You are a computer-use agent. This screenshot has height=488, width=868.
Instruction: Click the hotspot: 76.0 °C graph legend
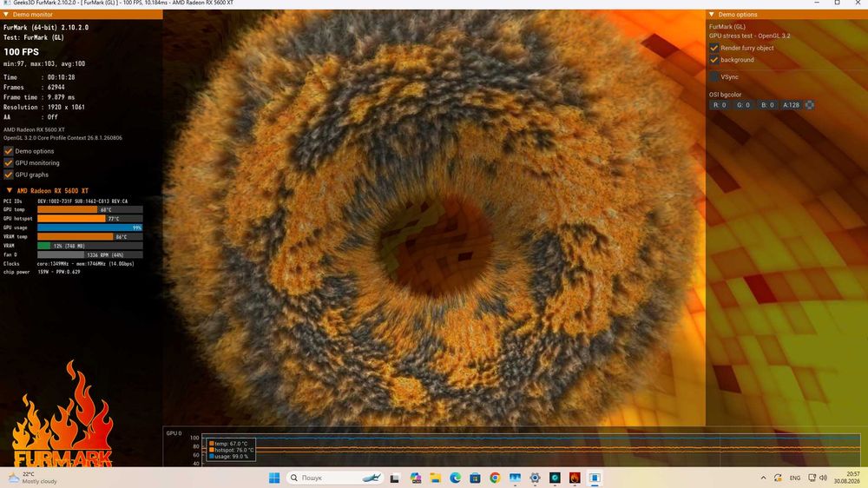pos(231,450)
